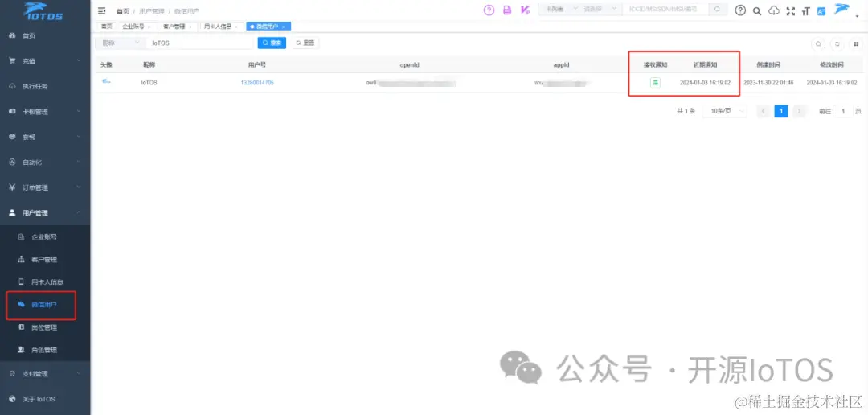Click the IoTOS row avatar thumbnail
Image resolution: width=868 pixels, height=415 pixels.
pyautogui.click(x=107, y=82)
